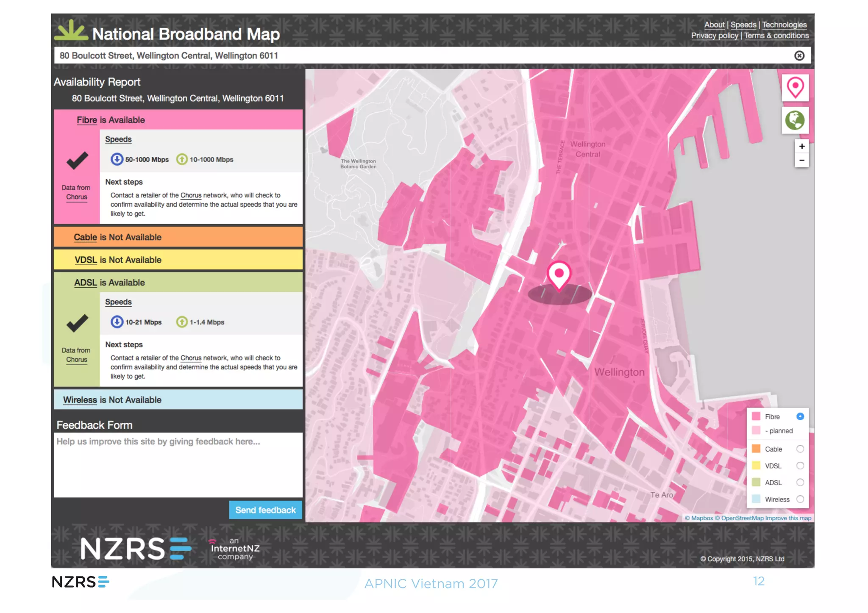Image resolution: width=868 pixels, height=613 pixels.
Task: Click the Fibre download speed arrow icon
Action: 117,159
